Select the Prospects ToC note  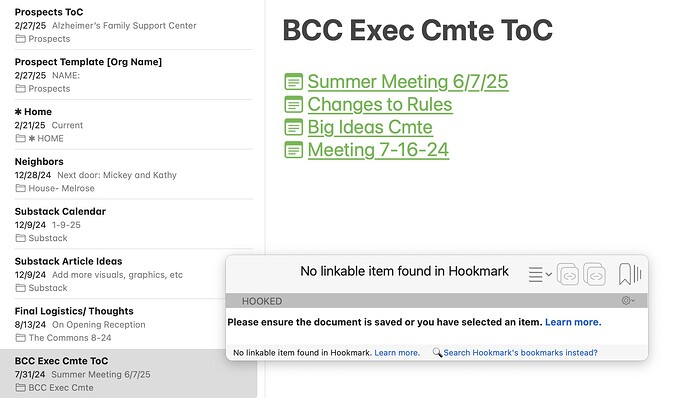click(x=133, y=25)
